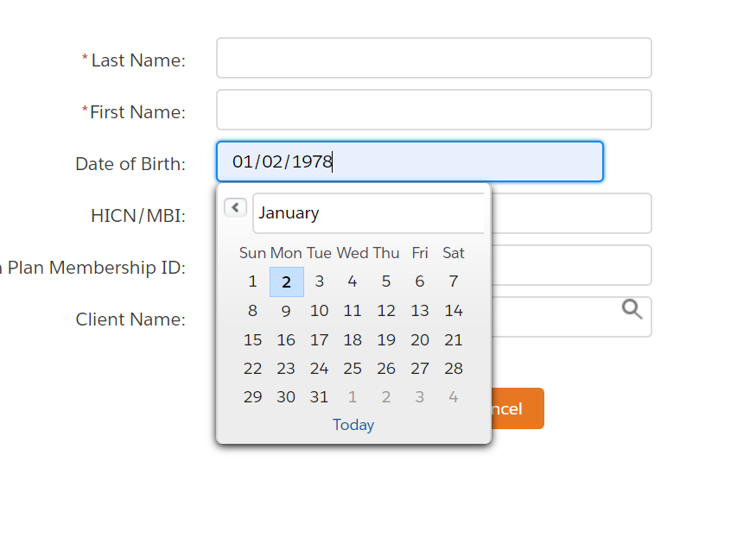Click the First Name input field
This screenshot has width=756, height=544.
(x=434, y=110)
